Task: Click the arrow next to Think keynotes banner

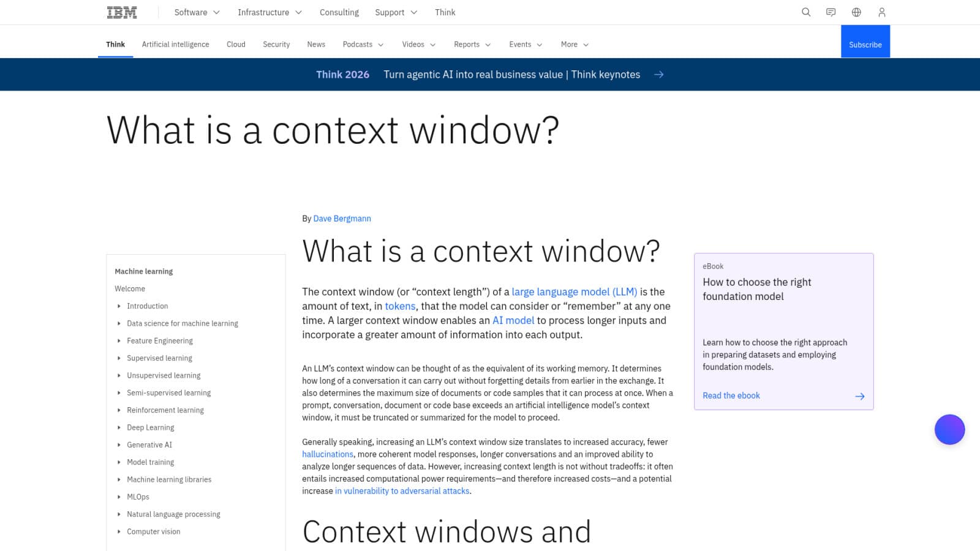Action: point(659,75)
